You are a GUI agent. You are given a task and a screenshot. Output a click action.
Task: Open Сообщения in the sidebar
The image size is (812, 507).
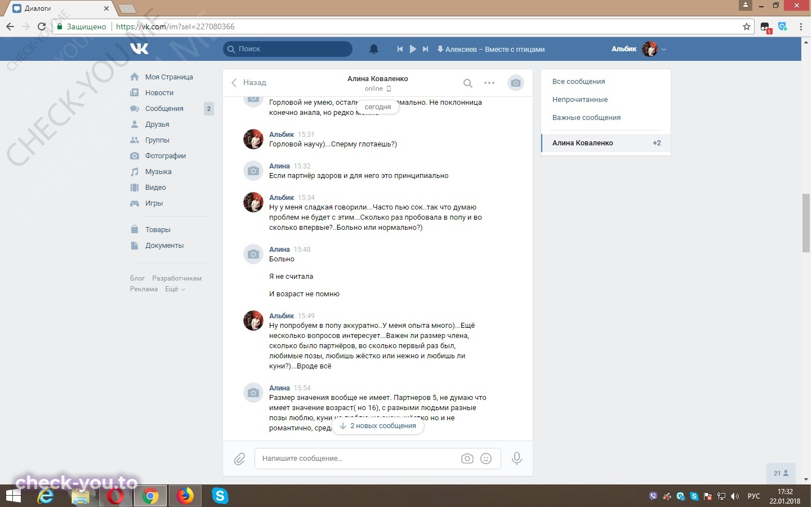(164, 109)
